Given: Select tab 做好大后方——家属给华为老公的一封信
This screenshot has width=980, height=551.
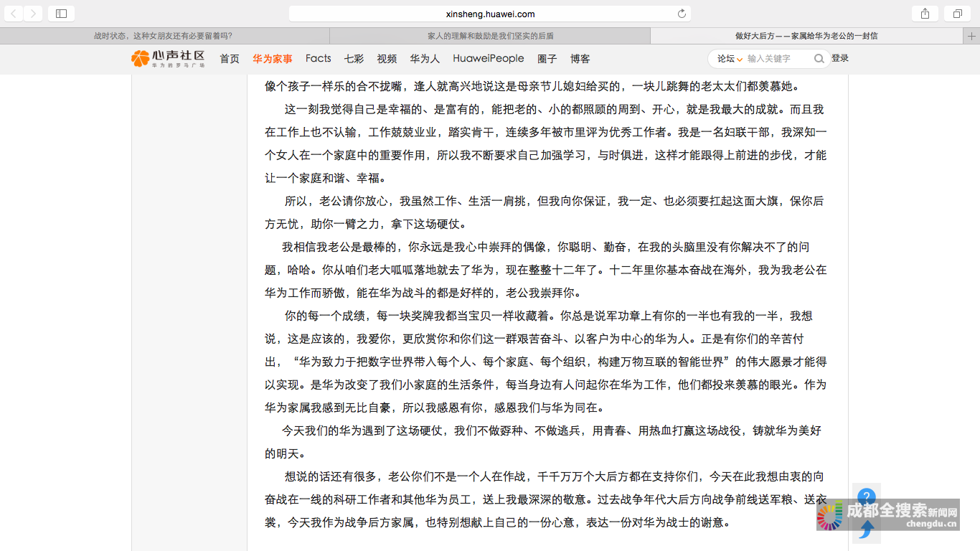Looking at the screenshot, I should click(806, 36).
